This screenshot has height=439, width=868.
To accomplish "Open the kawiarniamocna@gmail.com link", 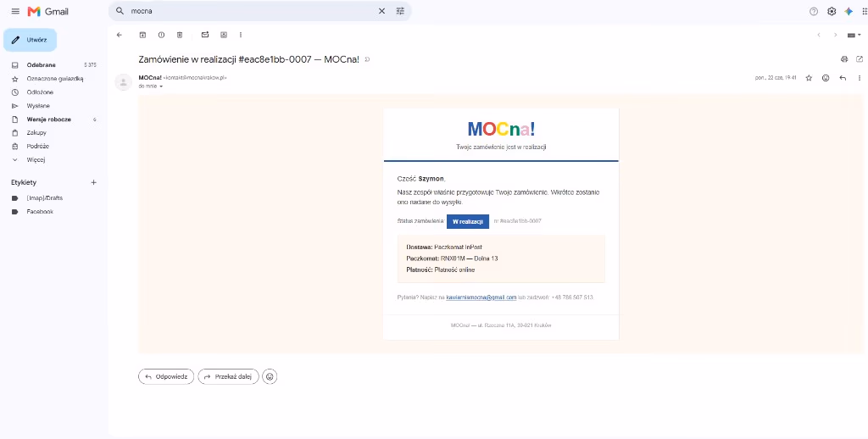I will coord(481,297).
